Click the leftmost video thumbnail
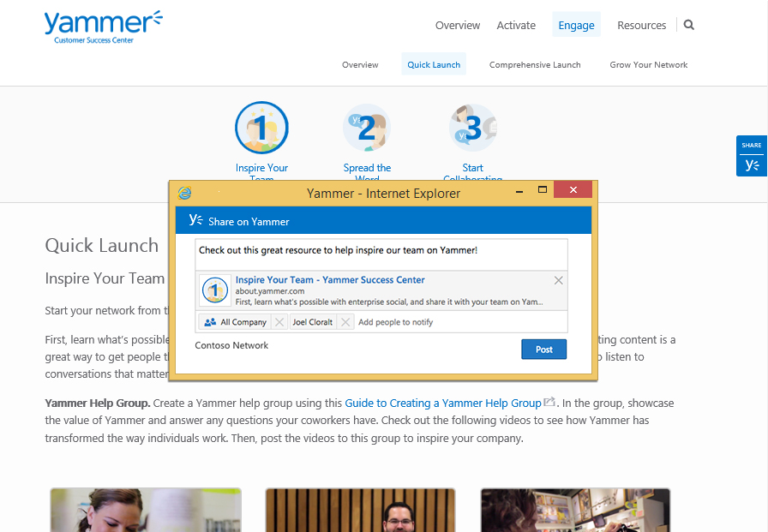This screenshot has width=768, height=532. pos(145,510)
